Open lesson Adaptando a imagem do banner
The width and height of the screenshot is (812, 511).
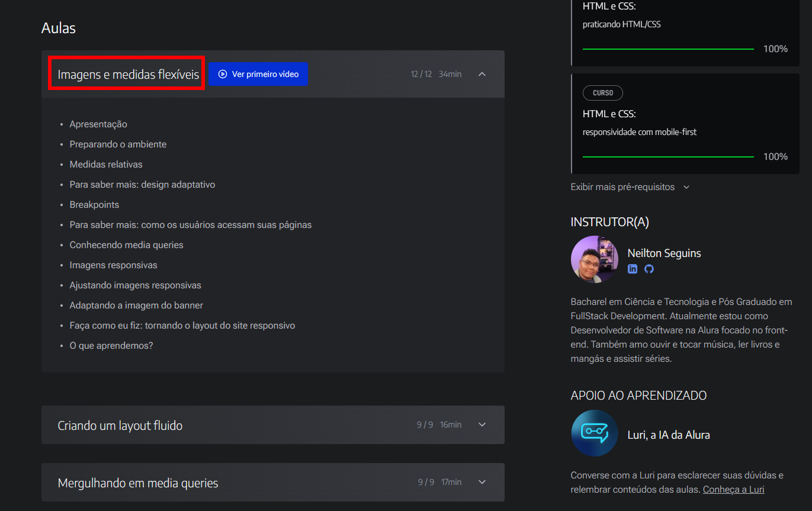[x=136, y=306]
